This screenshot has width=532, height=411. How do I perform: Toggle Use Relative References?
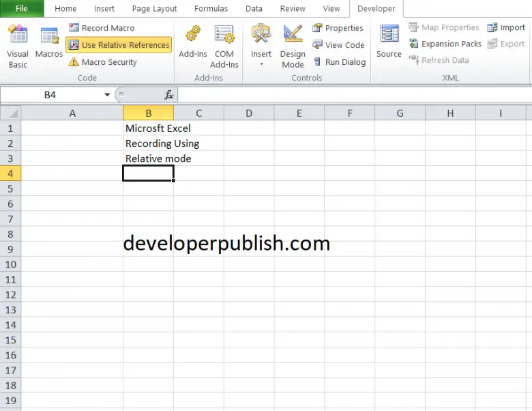[x=119, y=45]
